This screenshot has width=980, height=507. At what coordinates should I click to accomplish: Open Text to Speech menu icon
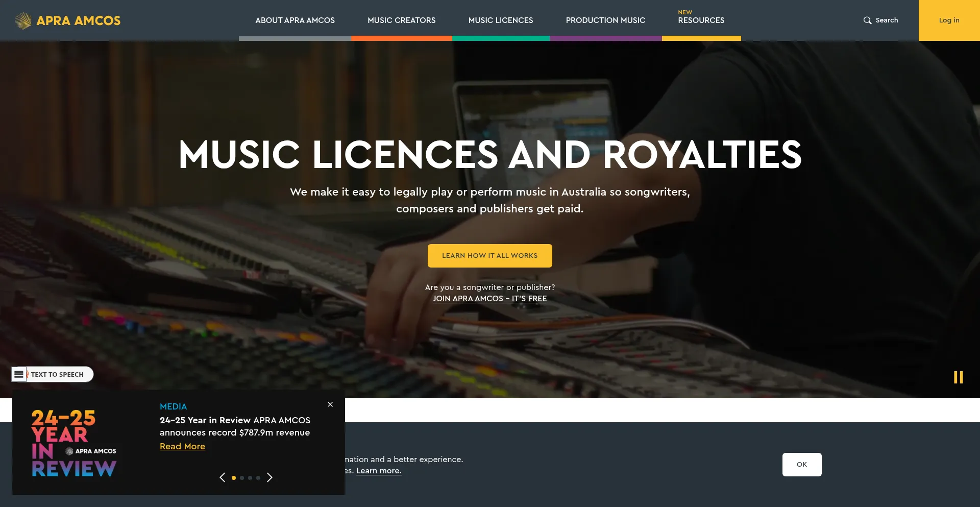pyautogui.click(x=19, y=374)
